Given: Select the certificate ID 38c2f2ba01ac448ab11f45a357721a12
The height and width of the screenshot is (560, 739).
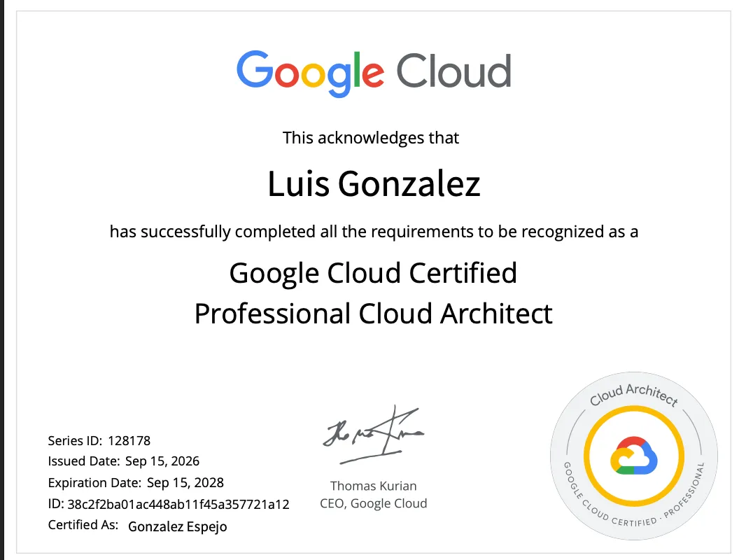Looking at the screenshot, I should pos(178,505).
